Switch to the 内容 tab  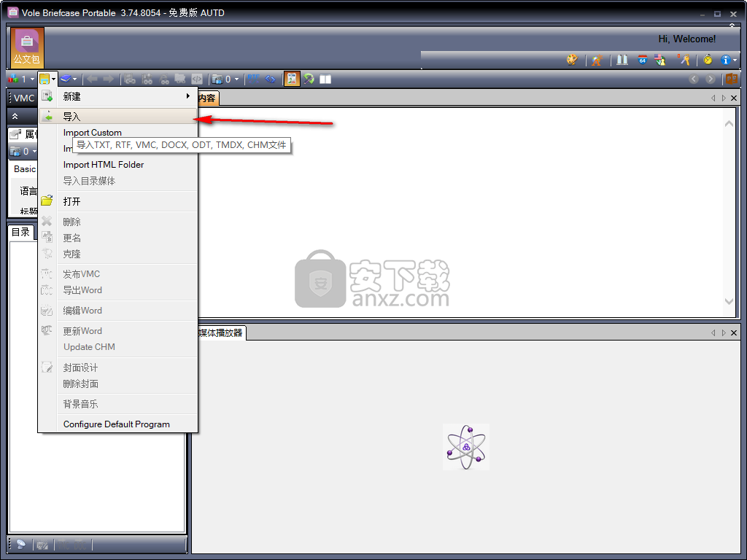pyautogui.click(x=208, y=98)
